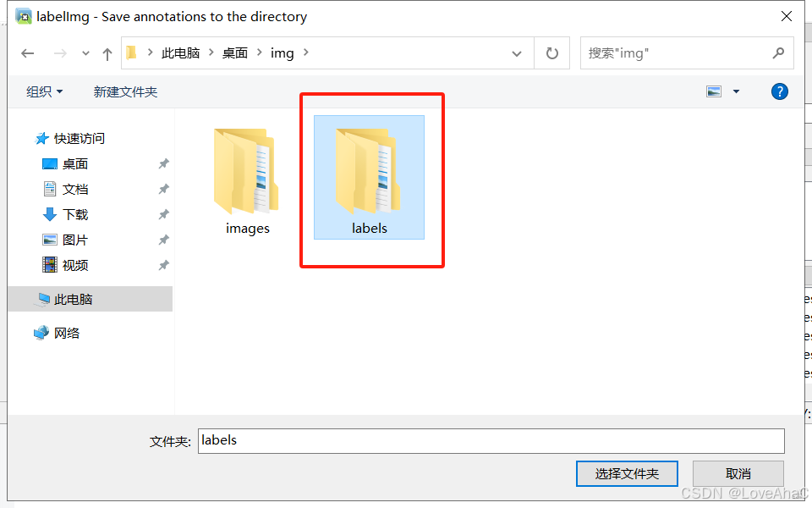The height and width of the screenshot is (508, 812).
Task: Expand the address bar history dropdown
Action: [x=516, y=53]
